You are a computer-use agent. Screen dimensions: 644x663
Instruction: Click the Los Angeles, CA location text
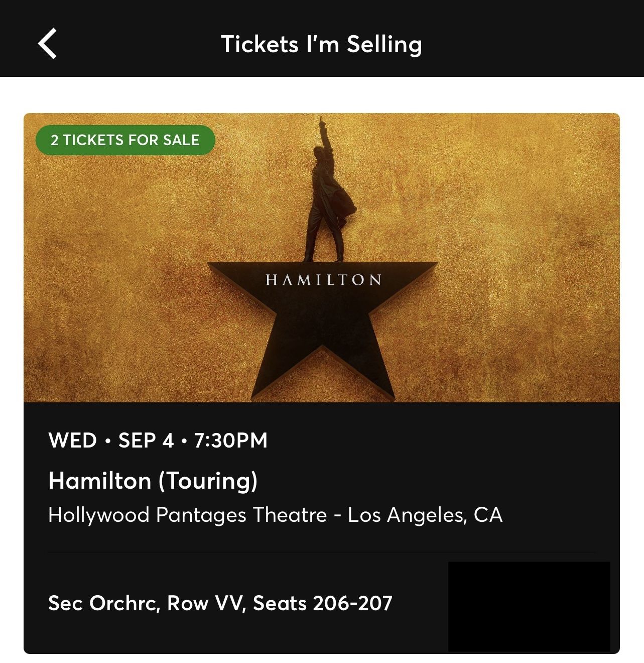click(425, 515)
